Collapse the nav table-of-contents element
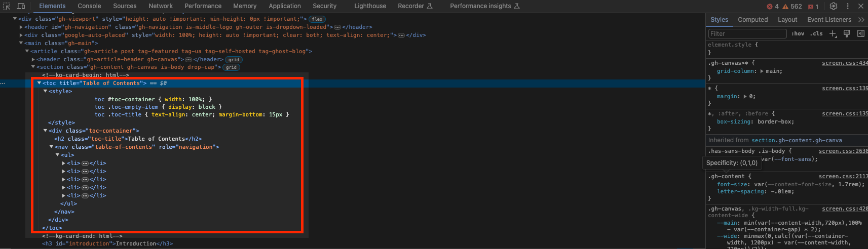868x249 pixels. coord(51,147)
